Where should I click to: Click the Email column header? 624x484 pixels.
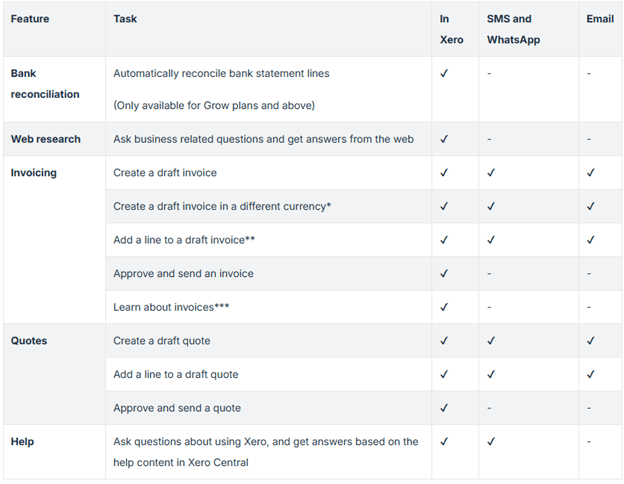(x=601, y=19)
